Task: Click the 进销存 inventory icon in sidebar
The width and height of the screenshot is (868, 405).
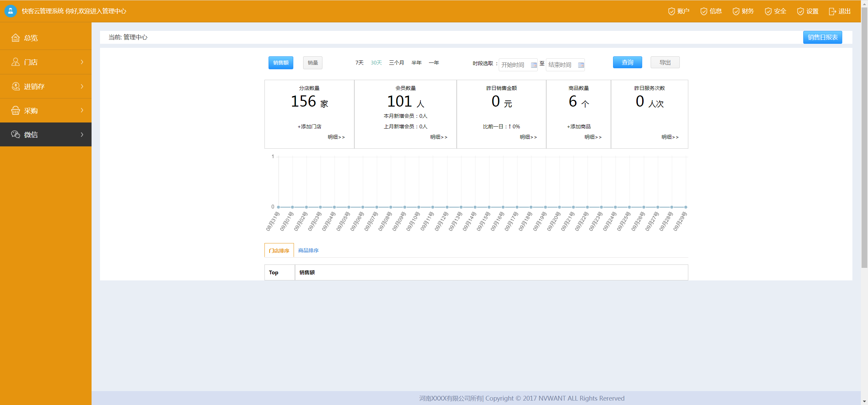Action: pos(16,86)
